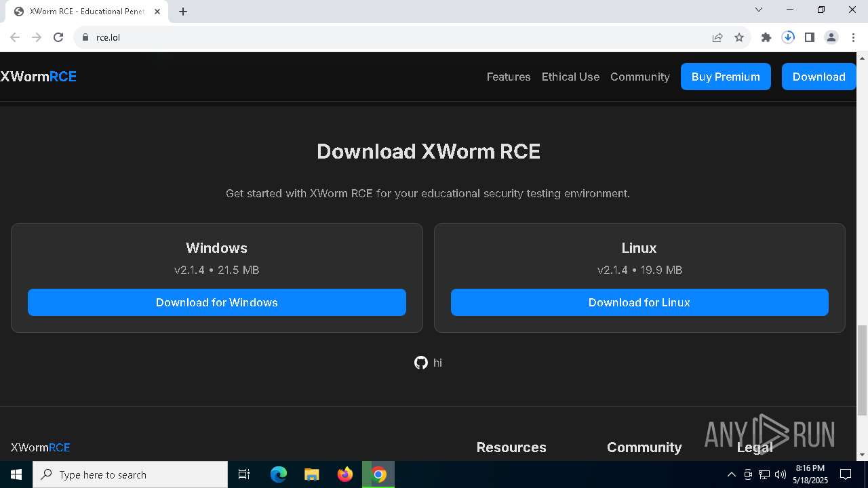View site information via the lock icon
The height and width of the screenshot is (488, 868).
[85, 37]
